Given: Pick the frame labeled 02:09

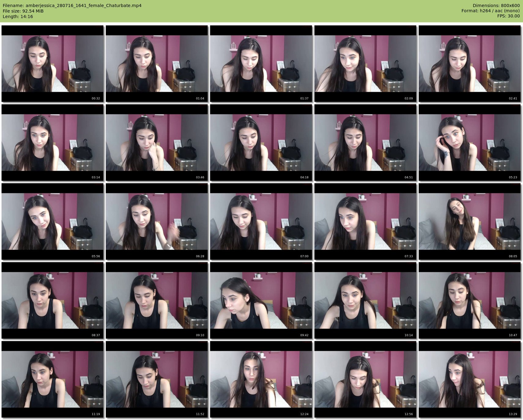Looking at the screenshot, I should (x=365, y=64).
